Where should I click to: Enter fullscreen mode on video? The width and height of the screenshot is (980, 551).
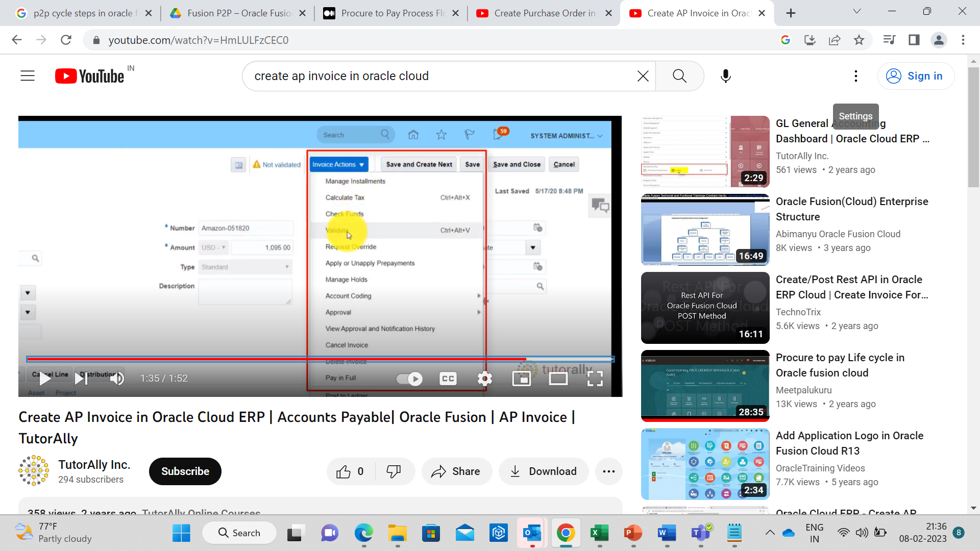pos(595,379)
